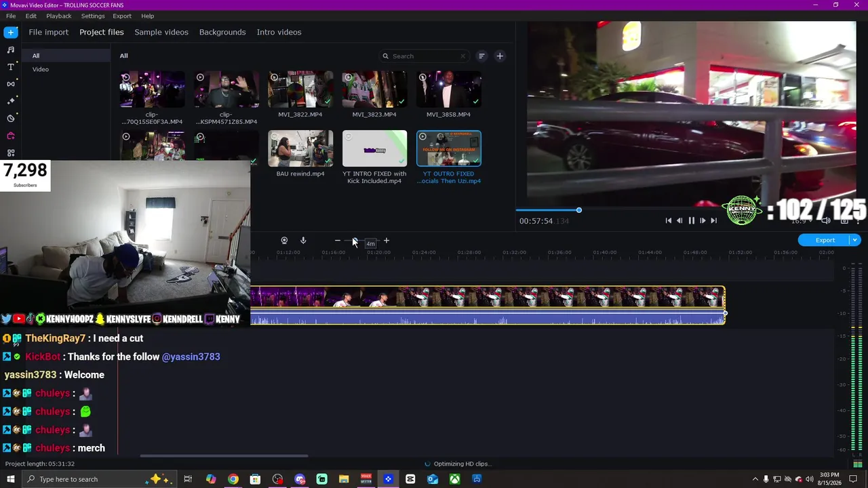This screenshot has width=868, height=488.
Task: Open the Windows Start menu
Action: 10,479
